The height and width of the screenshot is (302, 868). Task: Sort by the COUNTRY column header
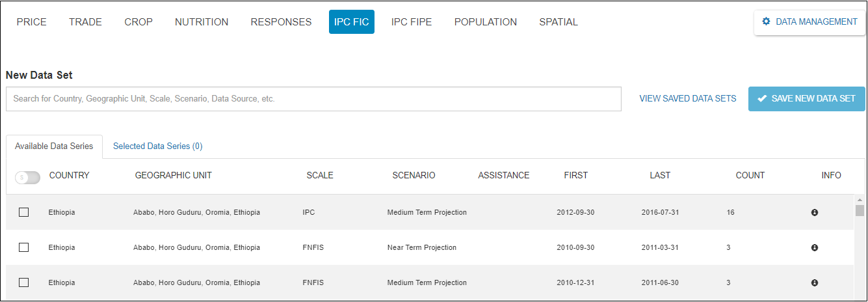(69, 176)
